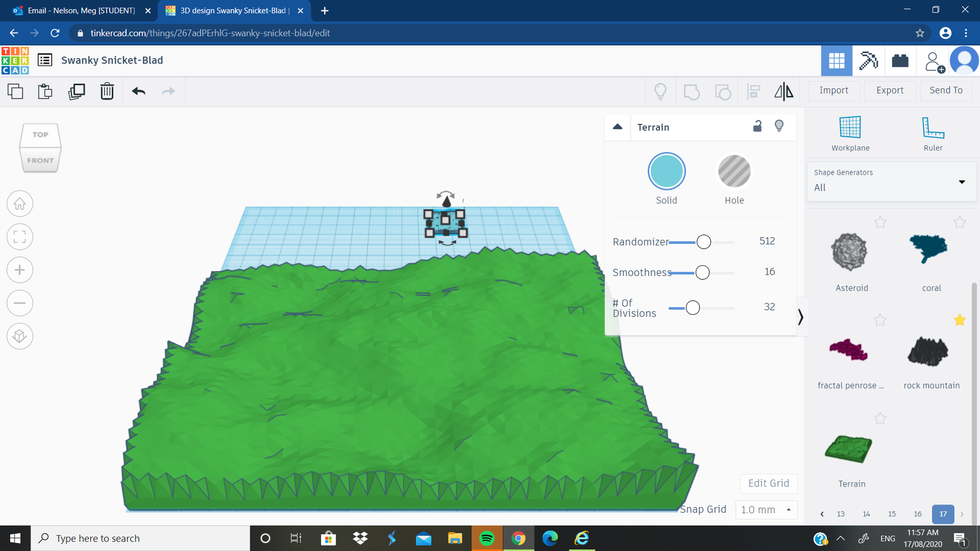
Task: Select the Ruler tool
Action: click(933, 133)
